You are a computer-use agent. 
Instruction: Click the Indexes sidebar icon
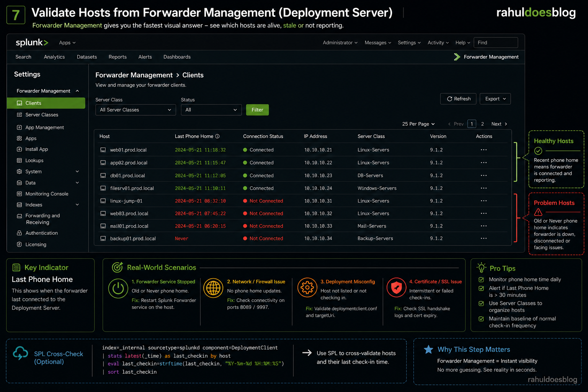pos(20,205)
